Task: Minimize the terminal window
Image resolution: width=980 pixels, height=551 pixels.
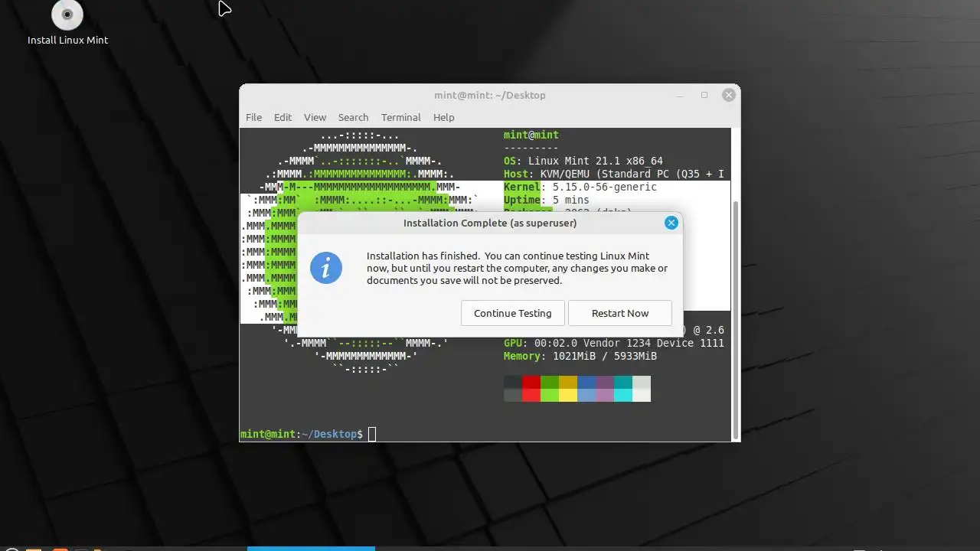Action: pyautogui.click(x=680, y=95)
